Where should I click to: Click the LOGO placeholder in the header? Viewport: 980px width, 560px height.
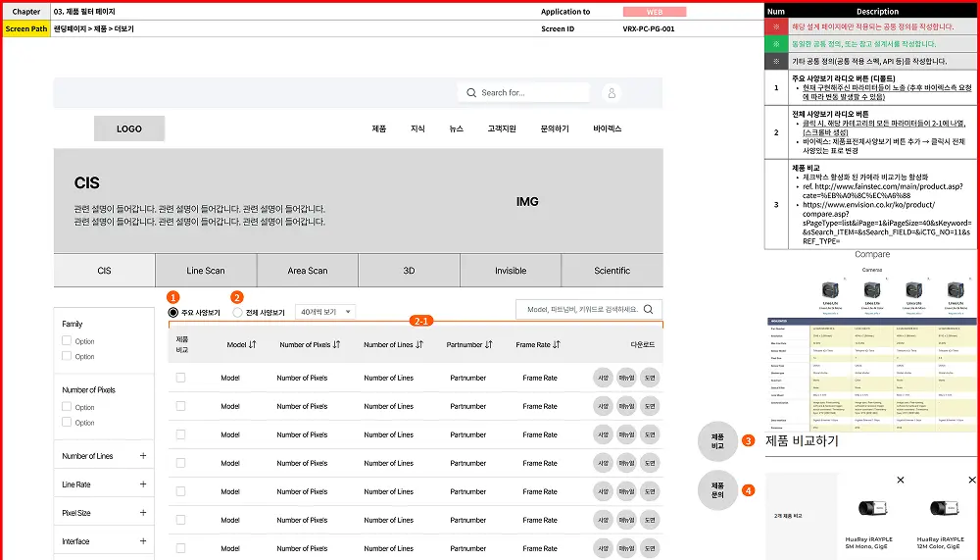[129, 129]
